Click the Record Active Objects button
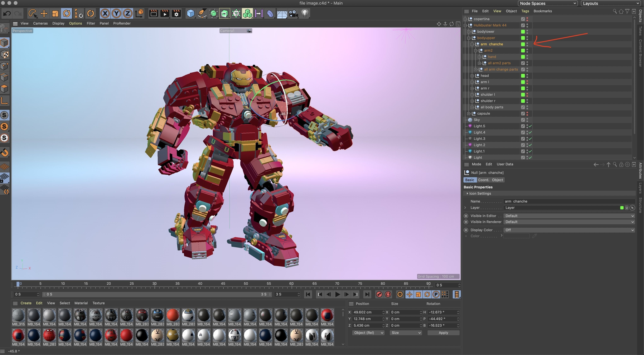 click(379, 294)
